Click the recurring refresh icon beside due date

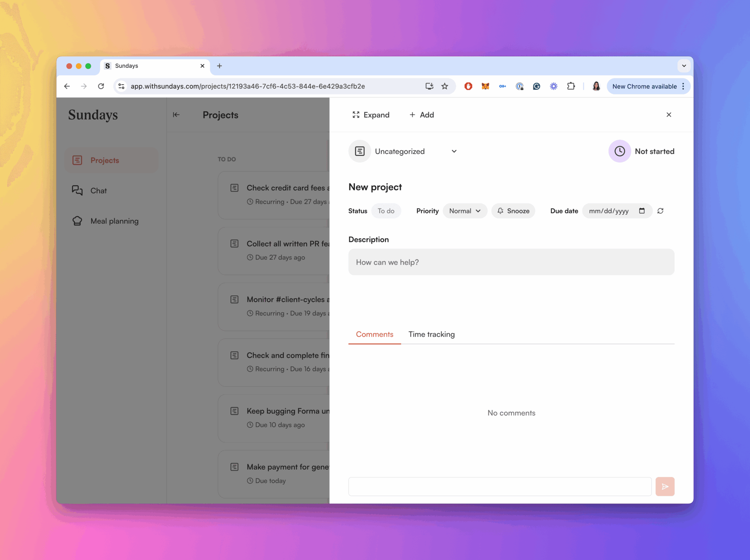pyautogui.click(x=660, y=211)
